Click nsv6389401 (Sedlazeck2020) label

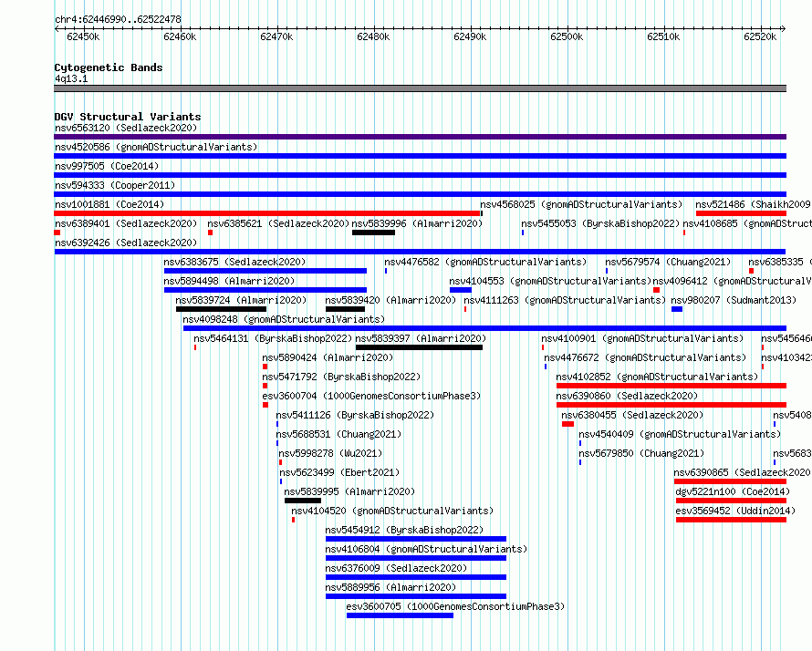click(x=126, y=223)
